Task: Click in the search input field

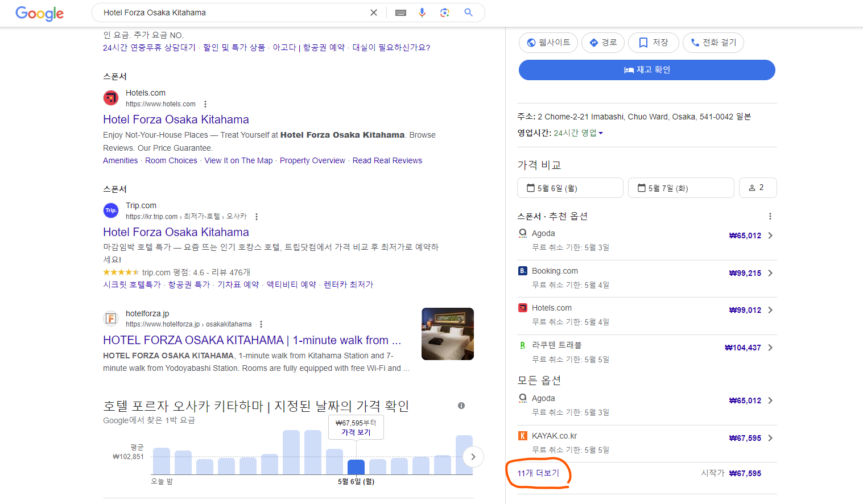Action: [233, 13]
